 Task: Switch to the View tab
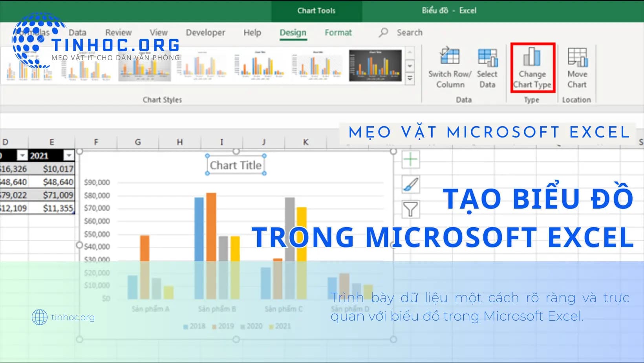(159, 33)
